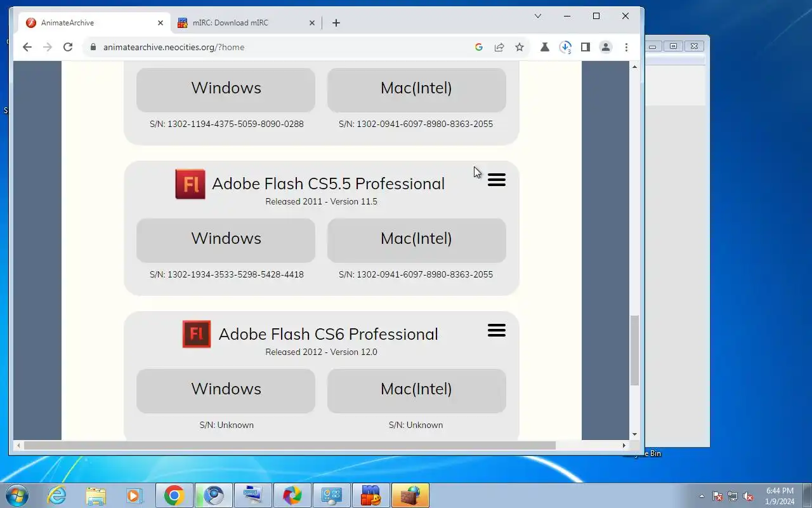The height and width of the screenshot is (508, 812).
Task: Maximize the Chrome window
Action: point(596,16)
